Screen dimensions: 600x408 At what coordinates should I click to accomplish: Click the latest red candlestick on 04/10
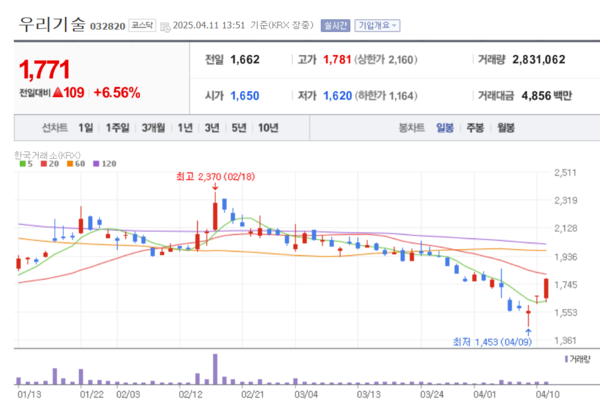click(546, 289)
